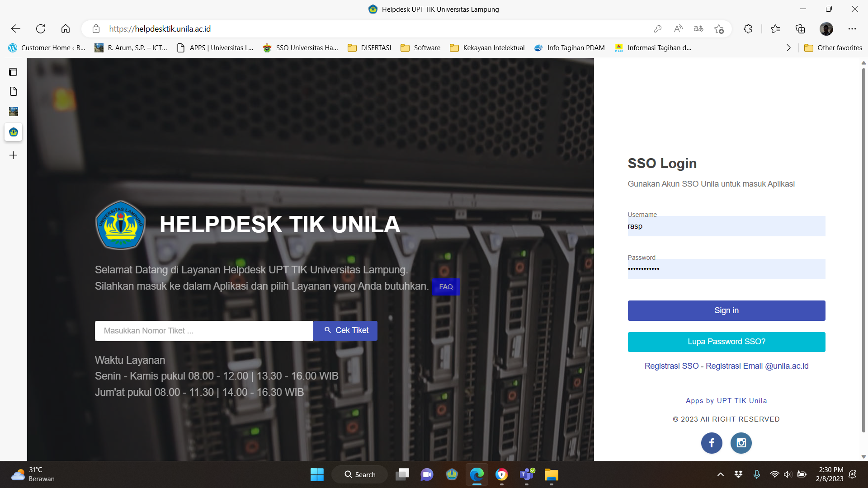Open a new vertical tab
Viewport: 868px width, 488px height.
pyautogui.click(x=13, y=155)
